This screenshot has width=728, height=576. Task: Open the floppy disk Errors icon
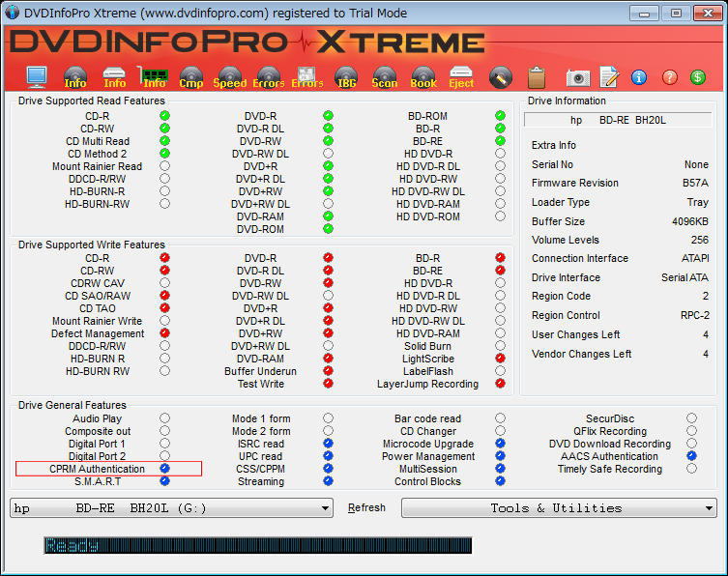pyautogui.click(x=306, y=77)
